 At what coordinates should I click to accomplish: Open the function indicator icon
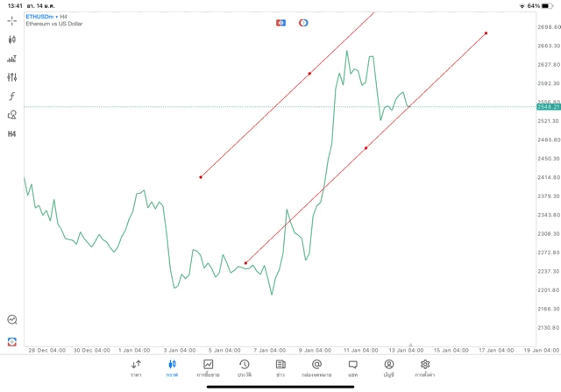12,96
